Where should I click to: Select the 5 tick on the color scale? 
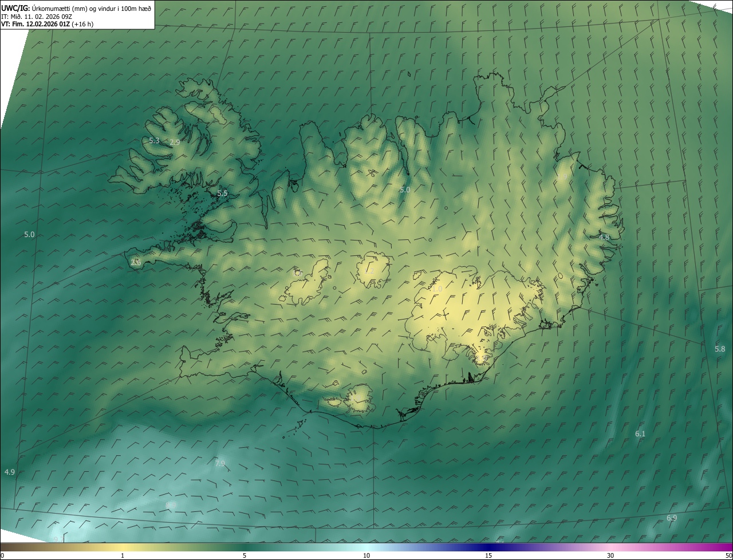[x=245, y=555]
